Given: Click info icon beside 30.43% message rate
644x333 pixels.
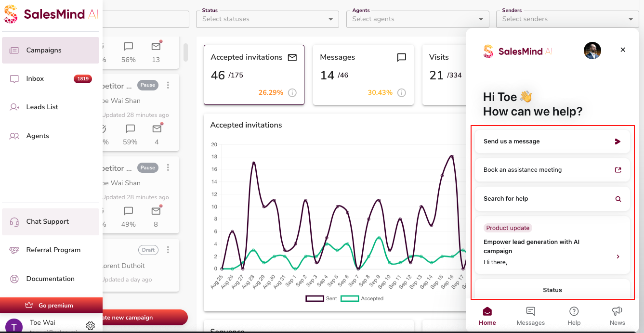Looking at the screenshot, I should click(x=401, y=93).
